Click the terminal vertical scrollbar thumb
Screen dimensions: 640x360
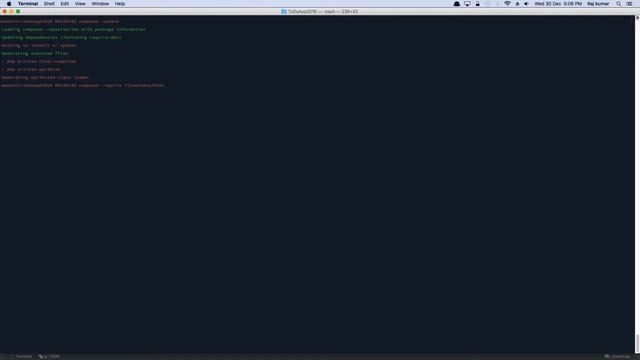[637, 343]
